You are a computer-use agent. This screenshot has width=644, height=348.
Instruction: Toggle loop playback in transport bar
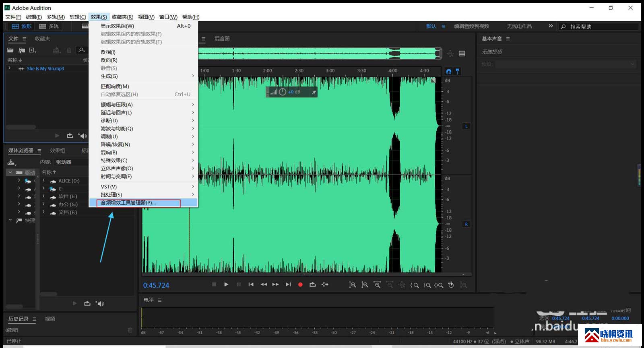(x=312, y=284)
